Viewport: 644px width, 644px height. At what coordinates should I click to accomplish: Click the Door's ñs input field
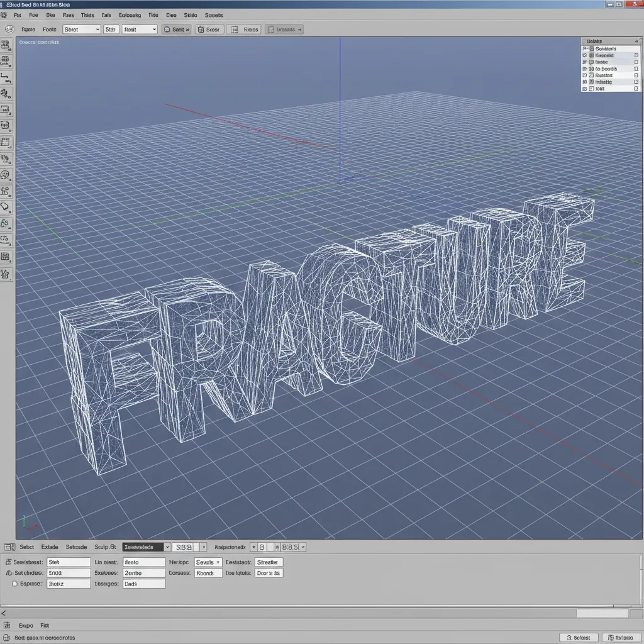pos(269,573)
